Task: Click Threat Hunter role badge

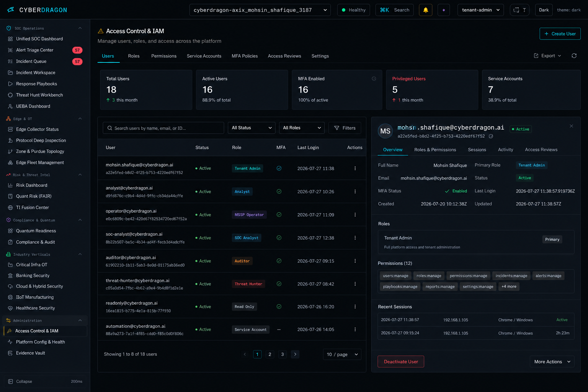Action: click(248, 284)
